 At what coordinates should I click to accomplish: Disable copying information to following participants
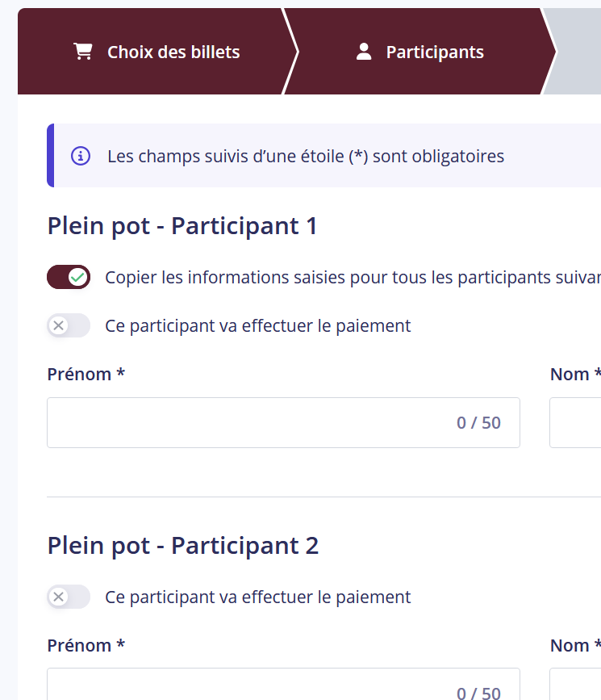[69, 277]
